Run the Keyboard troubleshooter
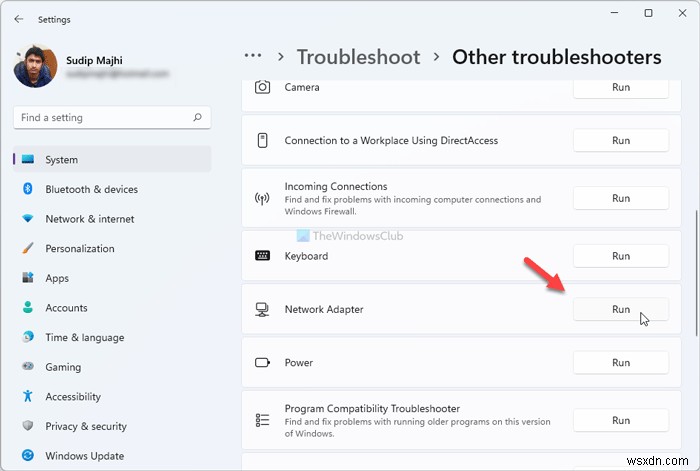This screenshot has height=471, width=700. coord(620,256)
